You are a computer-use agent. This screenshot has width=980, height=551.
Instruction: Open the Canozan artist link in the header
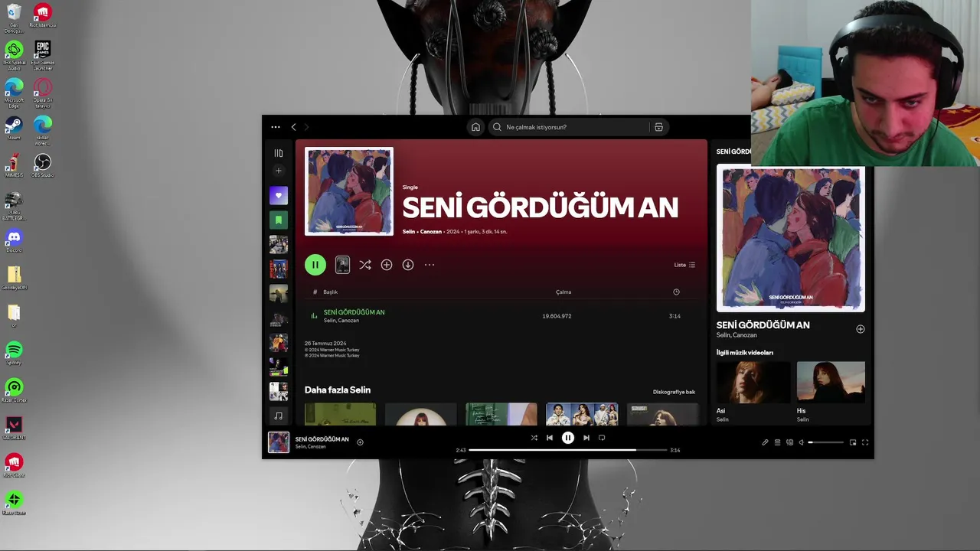click(x=431, y=231)
